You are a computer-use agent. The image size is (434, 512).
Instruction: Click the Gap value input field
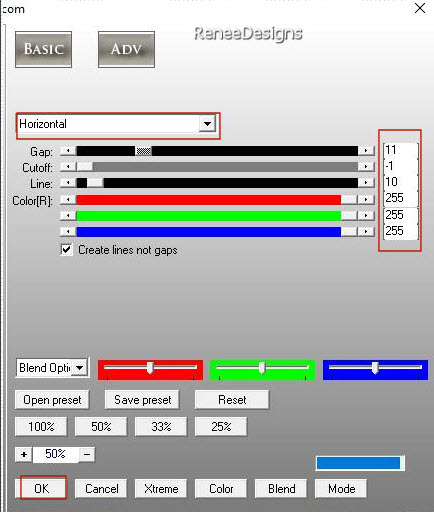401,150
